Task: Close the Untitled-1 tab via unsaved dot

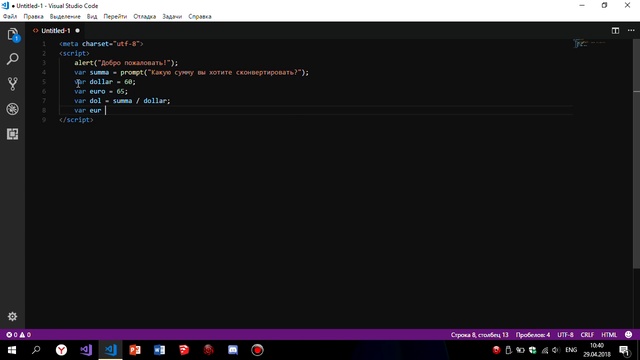Action: click(x=78, y=31)
